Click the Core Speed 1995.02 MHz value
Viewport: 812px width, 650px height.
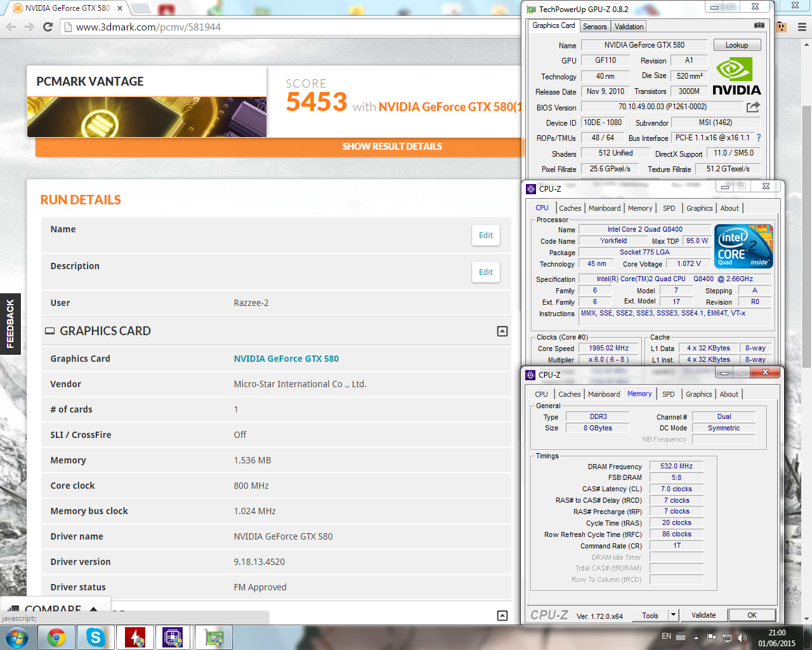pos(608,348)
